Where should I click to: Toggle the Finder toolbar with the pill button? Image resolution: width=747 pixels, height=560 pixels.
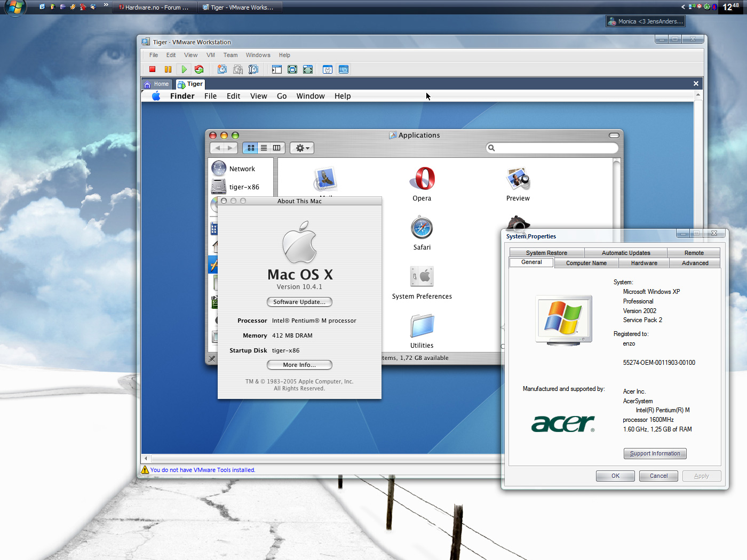coord(614,135)
